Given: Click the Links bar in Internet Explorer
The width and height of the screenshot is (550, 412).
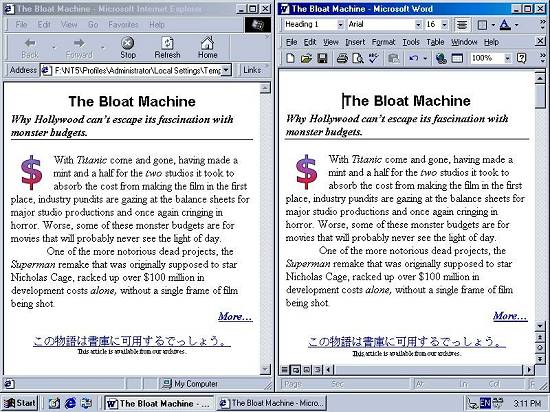Looking at the screenshot, I should [x=252, y=70].
